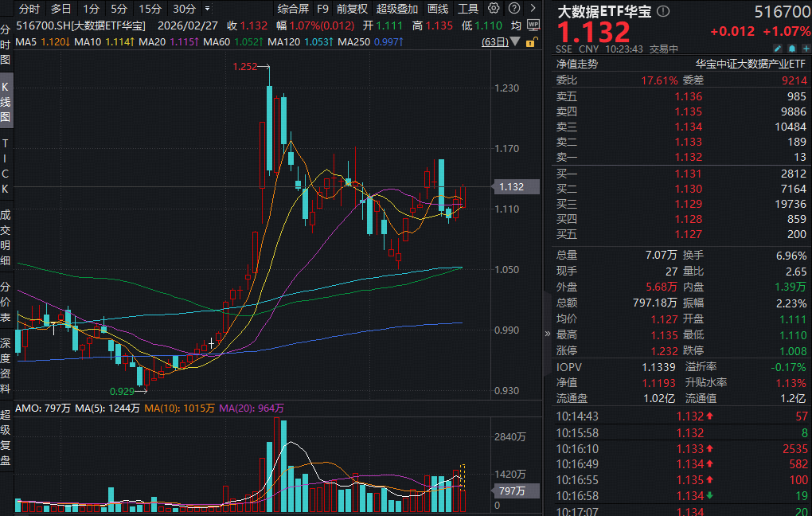Click the F9 button in the toolbar
Image resolution: width=812 pixels, height=516 pixels.
(x=322, y=8)
